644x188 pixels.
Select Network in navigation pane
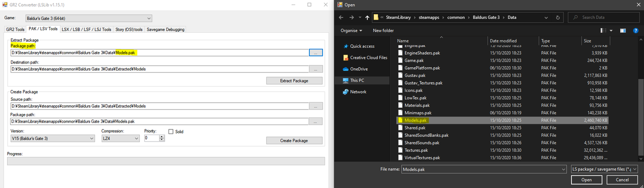pyautogui.click(x=355, y=92)
